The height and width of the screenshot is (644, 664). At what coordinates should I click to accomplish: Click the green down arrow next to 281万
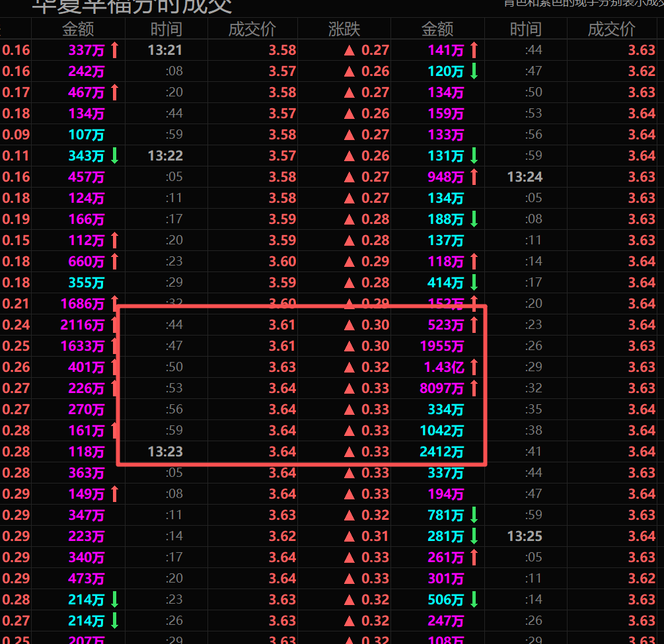tap(474, 536)
